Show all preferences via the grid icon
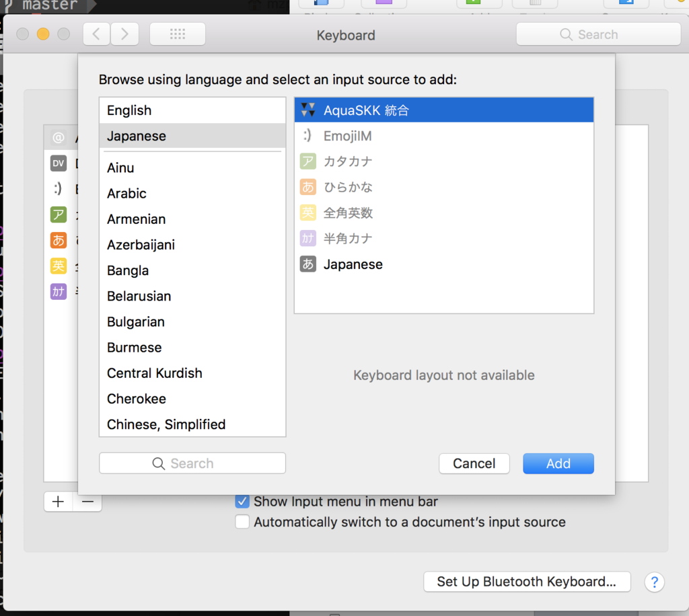The width and height of the screenshot is (689, 616). click(x=178, y=34)
